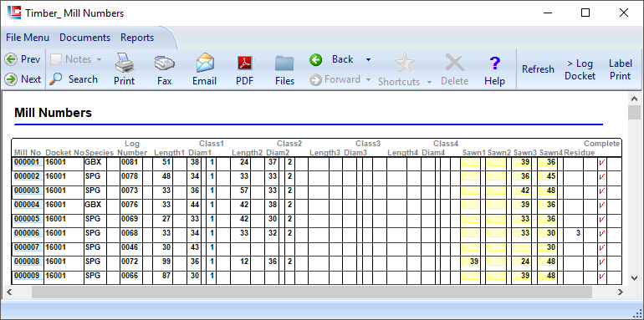Click Length2 value 57 cell
The width and height of the screenshot is (644, 320).
[x=244, y=190]
